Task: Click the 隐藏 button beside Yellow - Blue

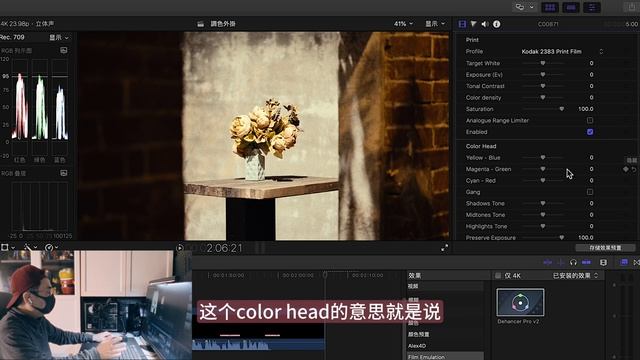Action: [631, 160]
